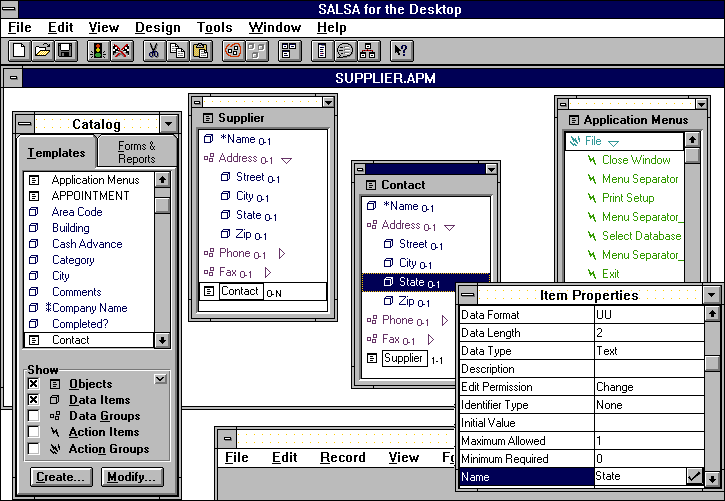Collapse the Address group in Supplier

click(286, 159)
